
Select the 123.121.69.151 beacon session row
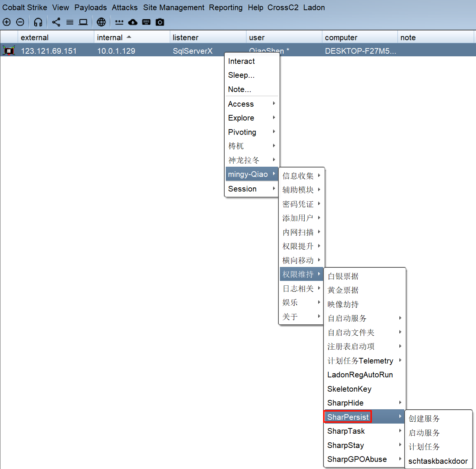[49, 51]
